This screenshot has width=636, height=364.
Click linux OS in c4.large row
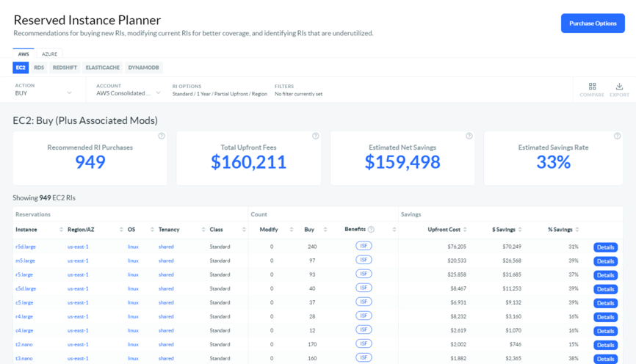[x=133, y=330]
